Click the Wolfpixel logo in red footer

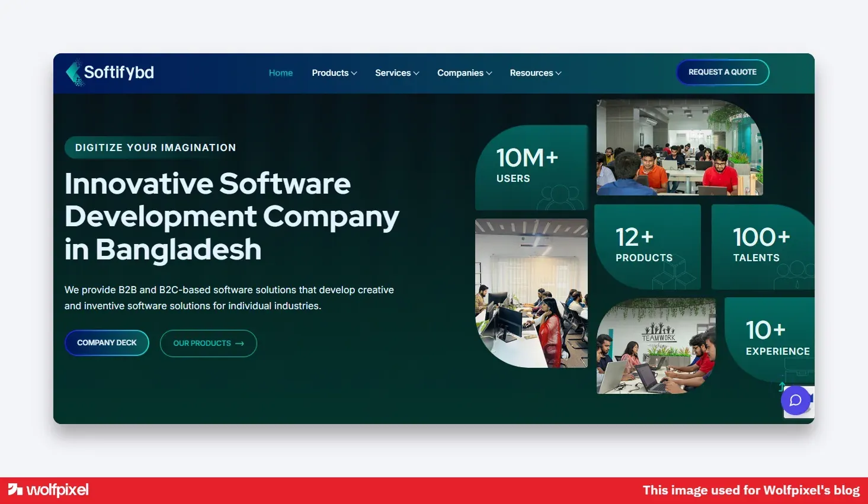[x=48, y=490]
